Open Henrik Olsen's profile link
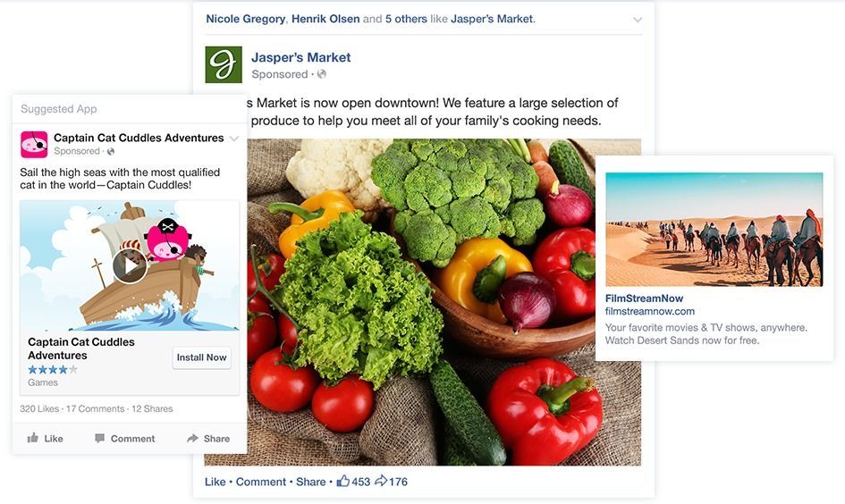Screen dimensions: 845x504 pos(325,19)
